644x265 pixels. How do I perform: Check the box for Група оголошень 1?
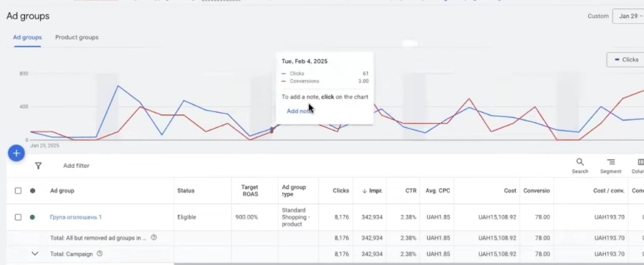18,217
